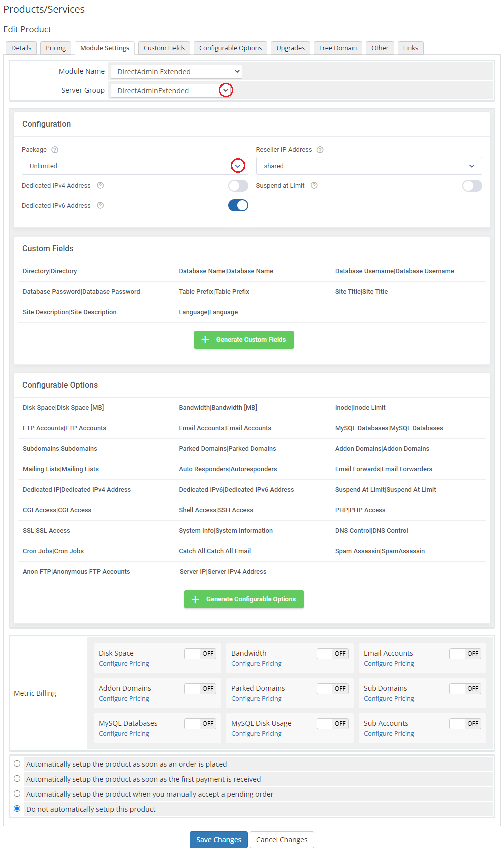The image size is (504, 859).
Task: Click the Dedicated IPv6 Address help icon
Action: 100,205
